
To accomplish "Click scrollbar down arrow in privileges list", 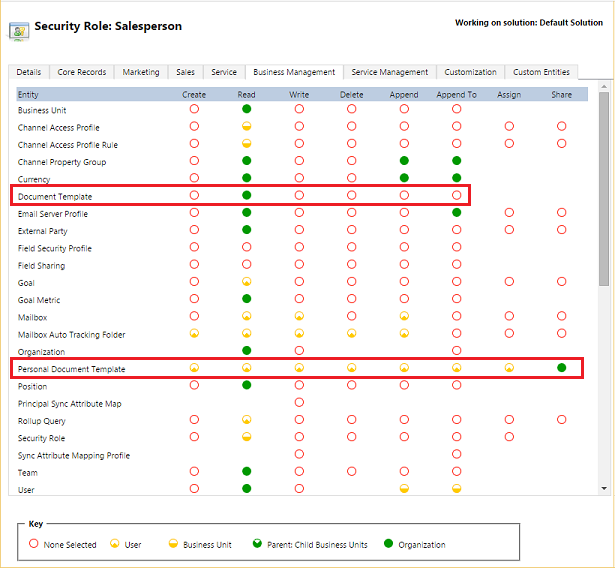I will coord(603,488).
